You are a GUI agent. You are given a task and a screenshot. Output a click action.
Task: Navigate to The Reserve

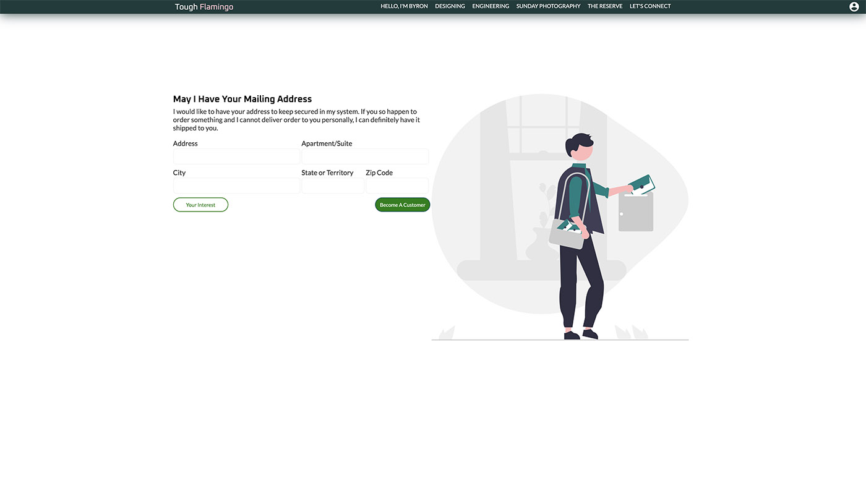point(605,6)
